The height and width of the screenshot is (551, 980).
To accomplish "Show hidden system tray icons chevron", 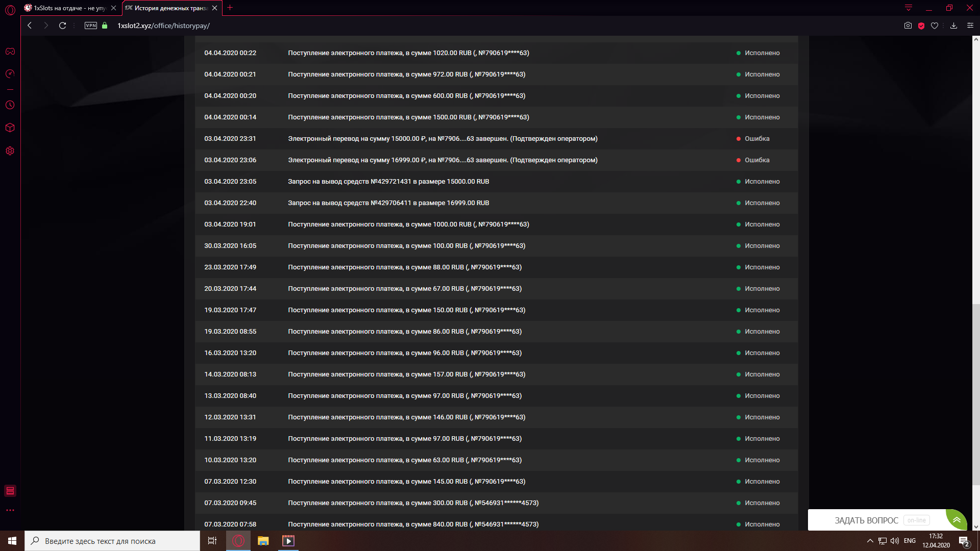I will (870, 541).
